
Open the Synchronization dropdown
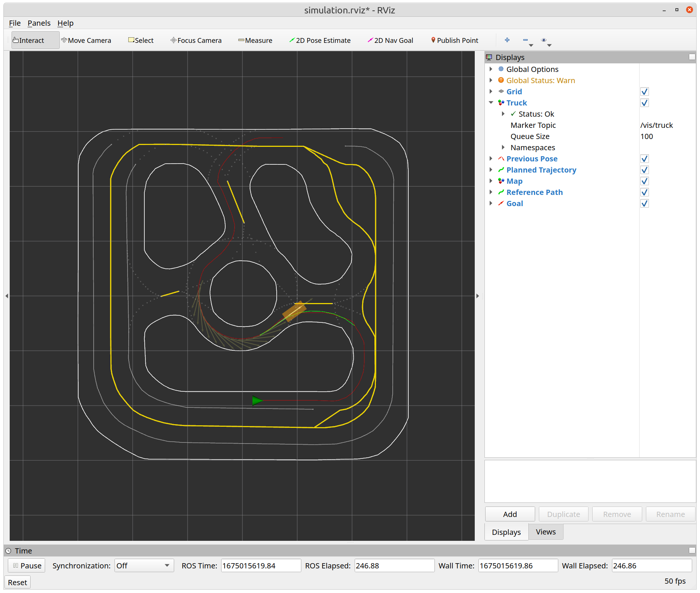[144, 565]
